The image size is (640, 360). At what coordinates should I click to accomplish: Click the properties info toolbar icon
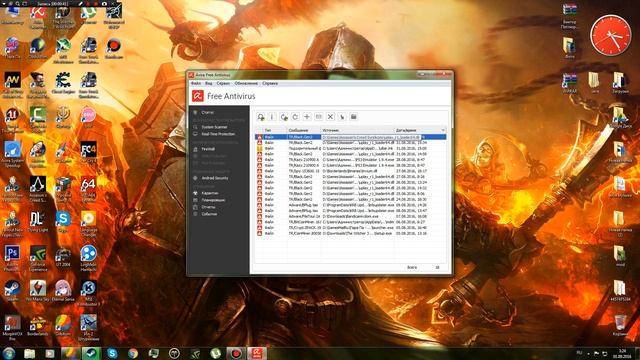(x=272, y=117)
